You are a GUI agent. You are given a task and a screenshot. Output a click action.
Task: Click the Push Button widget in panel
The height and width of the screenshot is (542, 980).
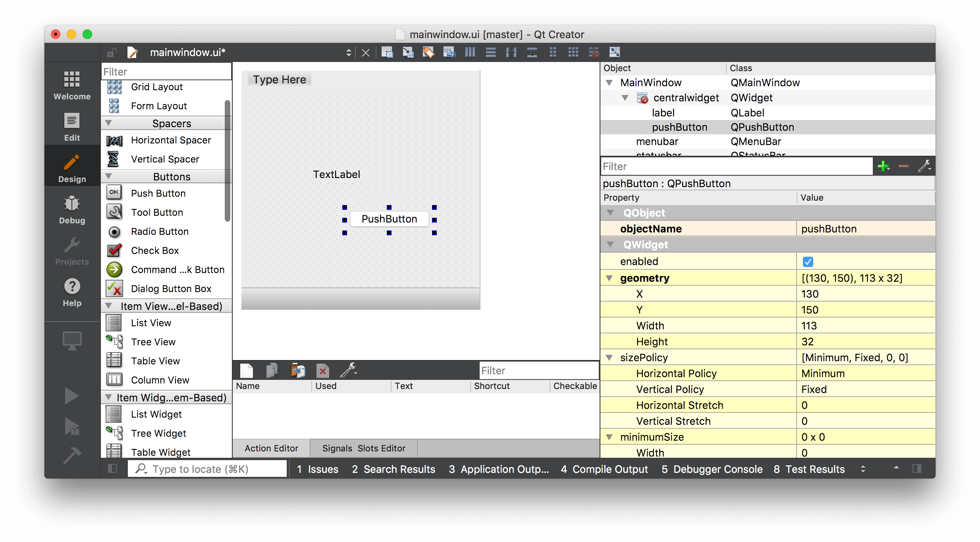[x=158, y=193]
